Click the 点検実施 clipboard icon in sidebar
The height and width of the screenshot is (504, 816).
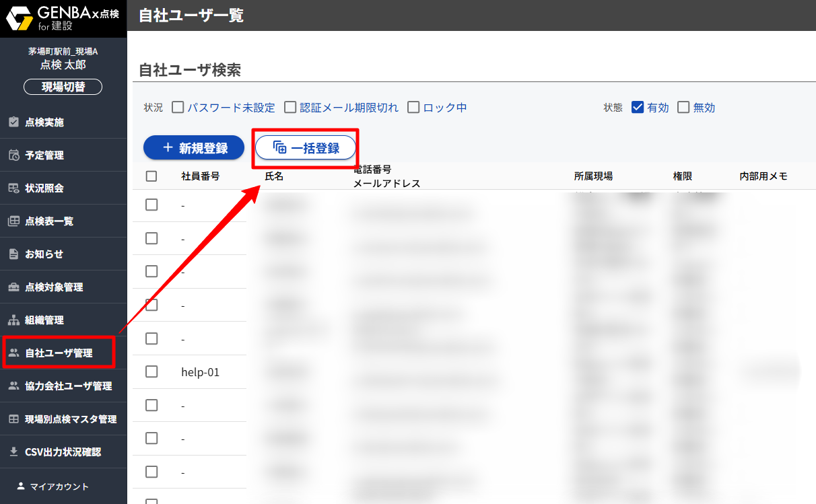point(13,122)
